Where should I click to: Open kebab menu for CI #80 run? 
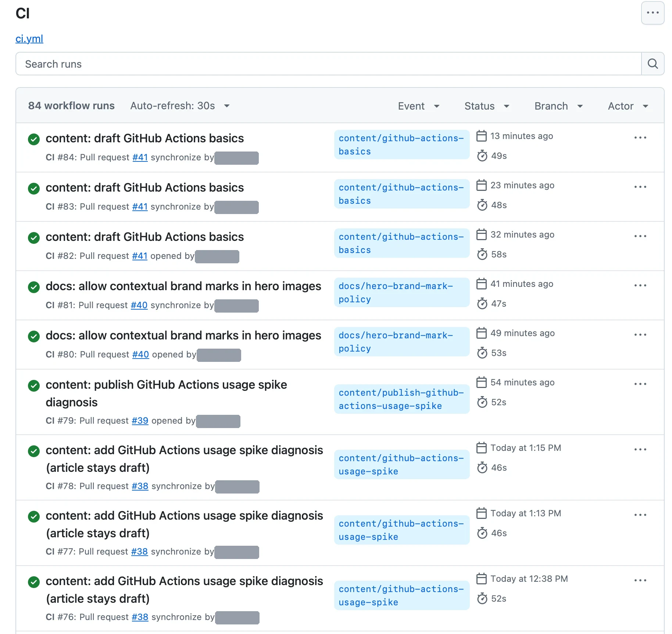coord(640,335)
